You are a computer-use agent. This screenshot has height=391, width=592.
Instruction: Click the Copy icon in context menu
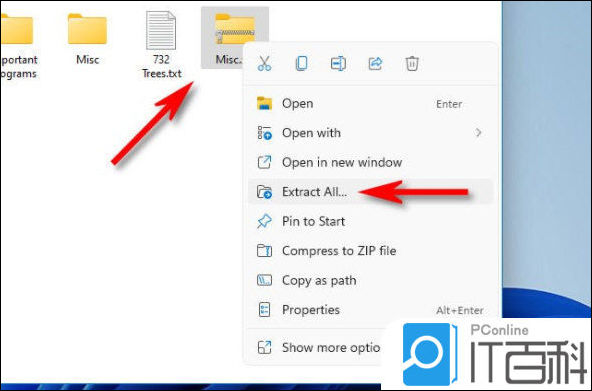click(301, 63)
